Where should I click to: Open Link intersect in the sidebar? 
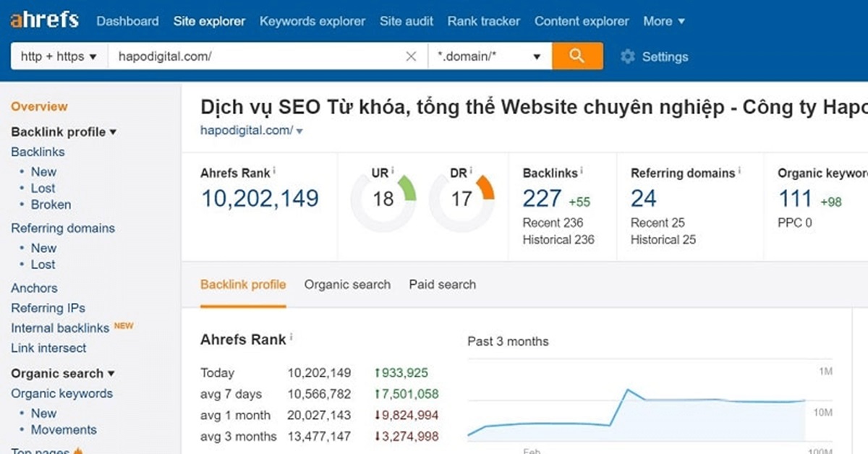point(48,348)
